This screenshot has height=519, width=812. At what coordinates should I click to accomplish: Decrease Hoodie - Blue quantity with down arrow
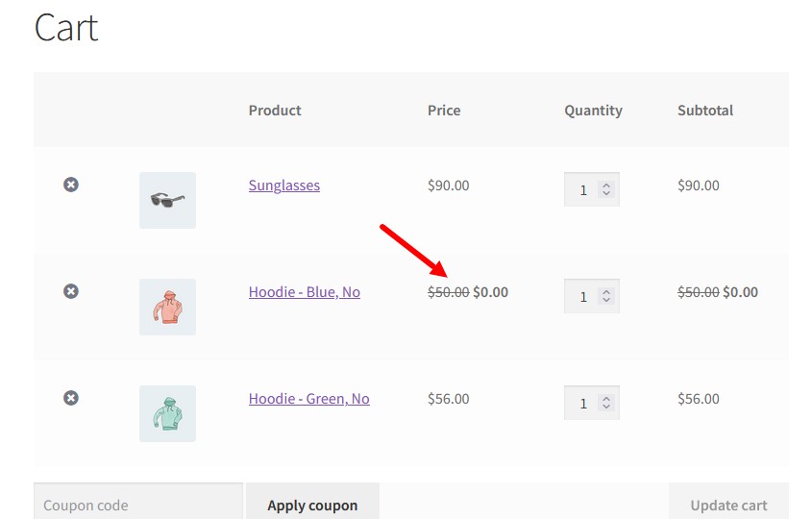[x=606, y=300]
